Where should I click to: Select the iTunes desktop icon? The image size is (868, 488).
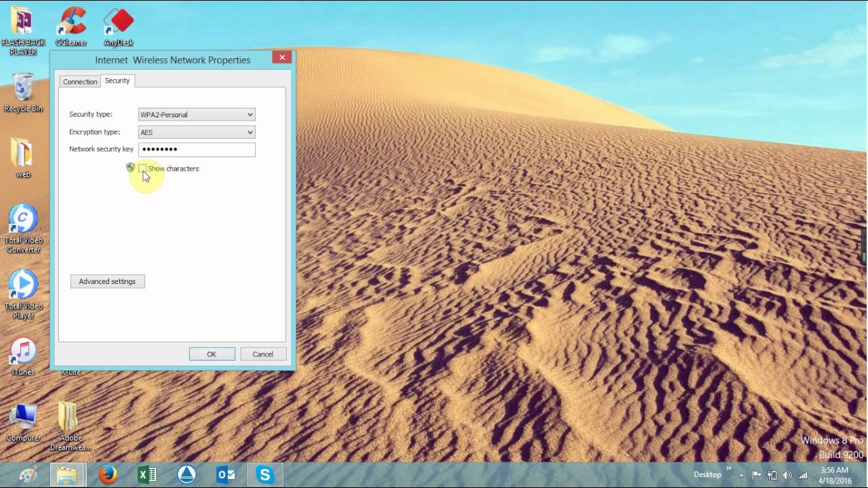coord(23,357)
